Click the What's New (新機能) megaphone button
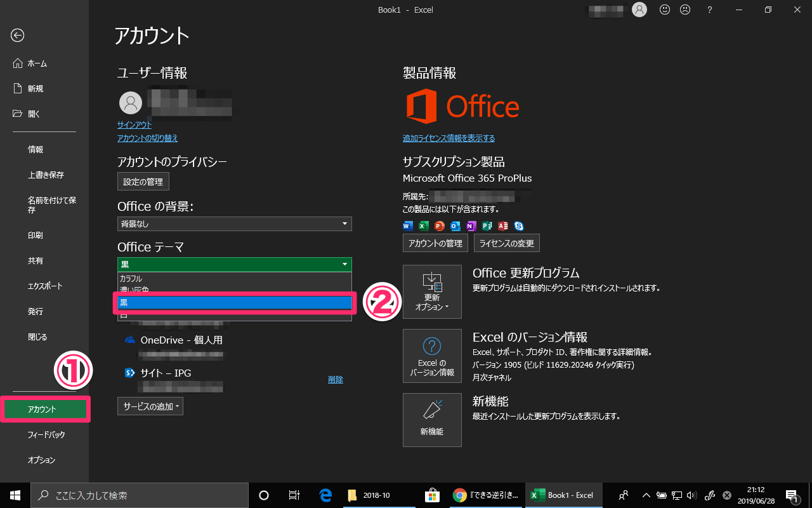Viewport: 812px width, 508px height. click(432, 420)
